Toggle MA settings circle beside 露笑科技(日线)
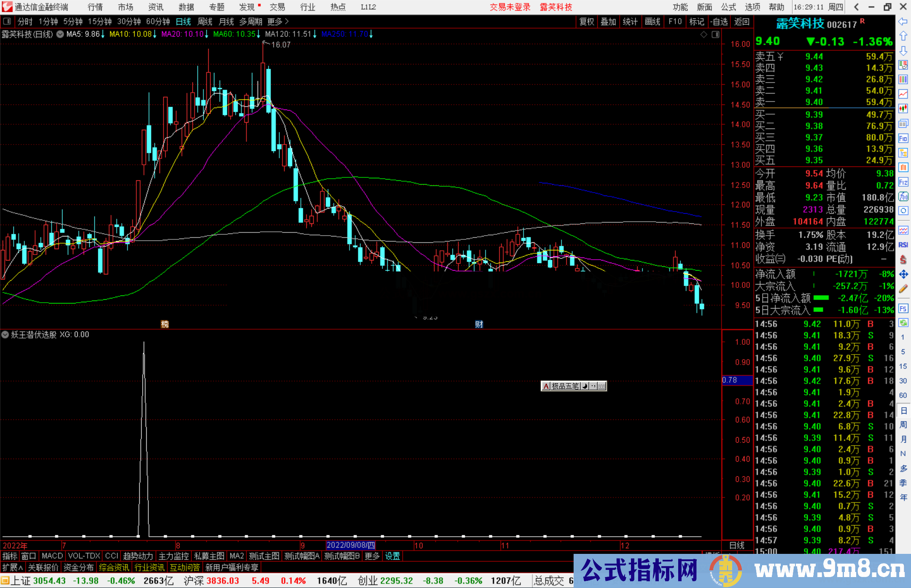 click(60, 34)
